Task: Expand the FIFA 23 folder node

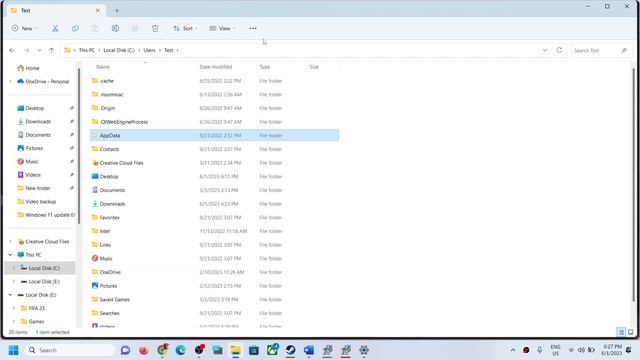Action: click(14, 308)
